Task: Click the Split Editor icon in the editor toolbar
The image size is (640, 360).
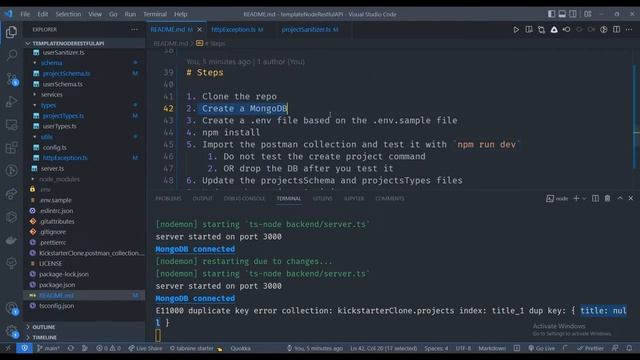Action: pyautogui.click(x=616, y=29)
